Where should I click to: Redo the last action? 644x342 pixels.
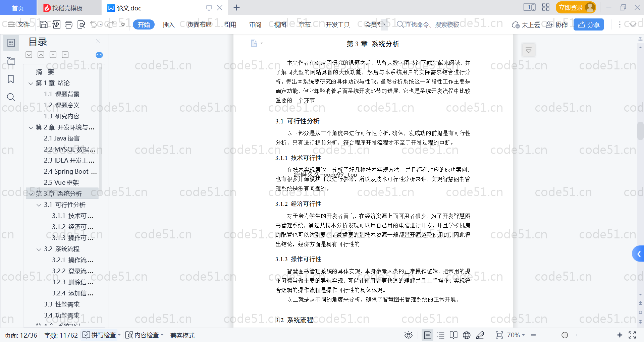110,24
